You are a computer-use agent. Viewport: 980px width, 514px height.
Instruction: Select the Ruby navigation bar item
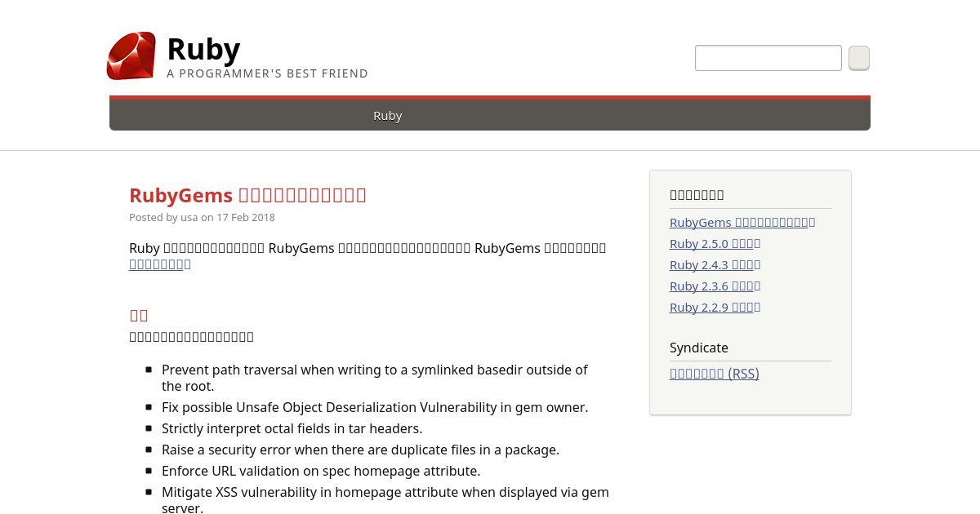pyautogui.click(x=388, y=115)
